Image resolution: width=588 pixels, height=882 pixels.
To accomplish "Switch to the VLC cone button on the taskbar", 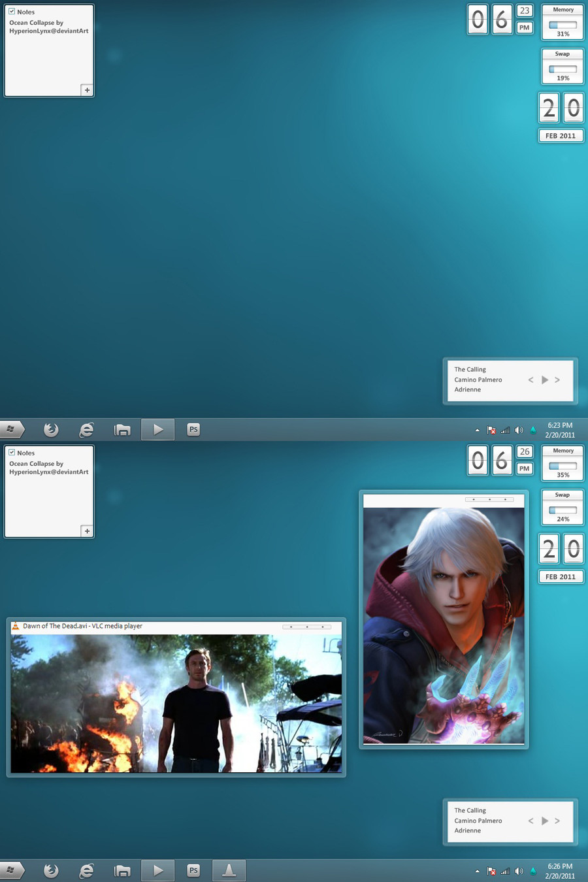I will pyautogui.click(x=229, y=870).
